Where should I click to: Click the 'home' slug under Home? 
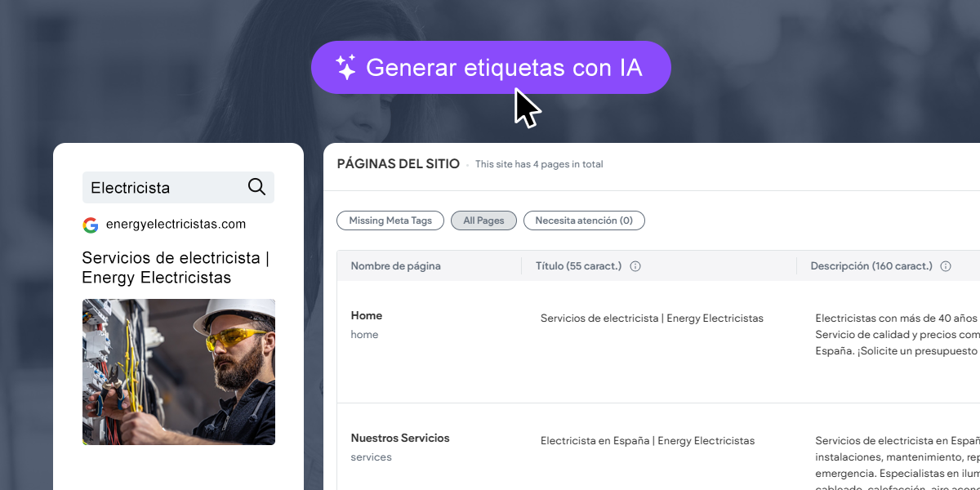[365, 335]
